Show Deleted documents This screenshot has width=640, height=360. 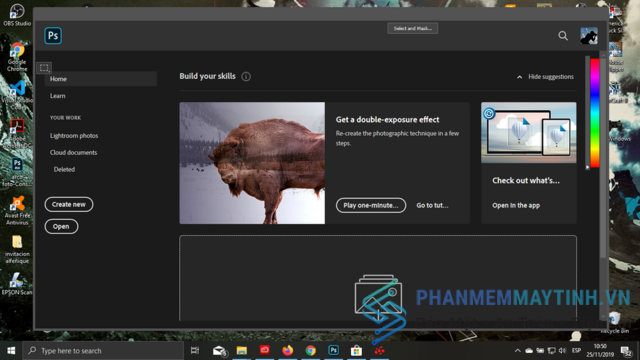coord(64,169)
